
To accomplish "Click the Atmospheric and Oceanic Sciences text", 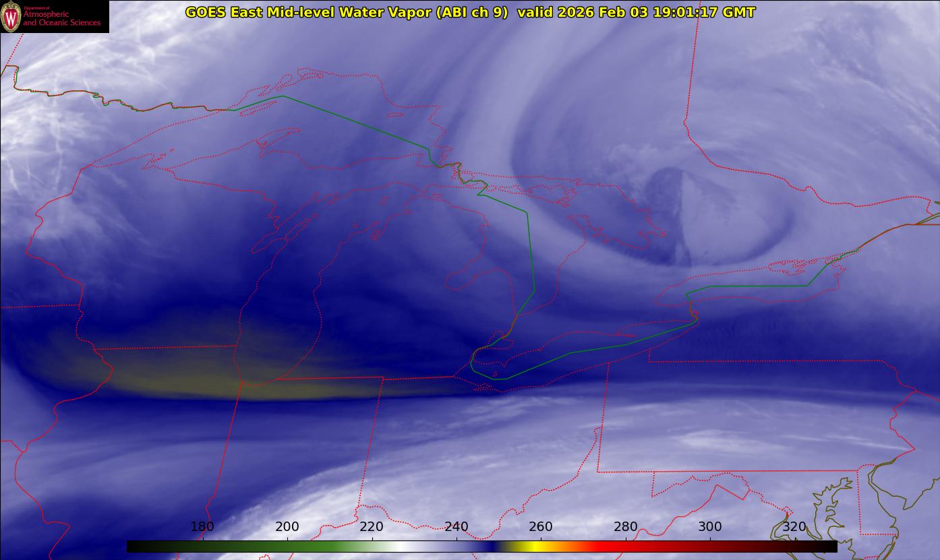I will 61,19.
